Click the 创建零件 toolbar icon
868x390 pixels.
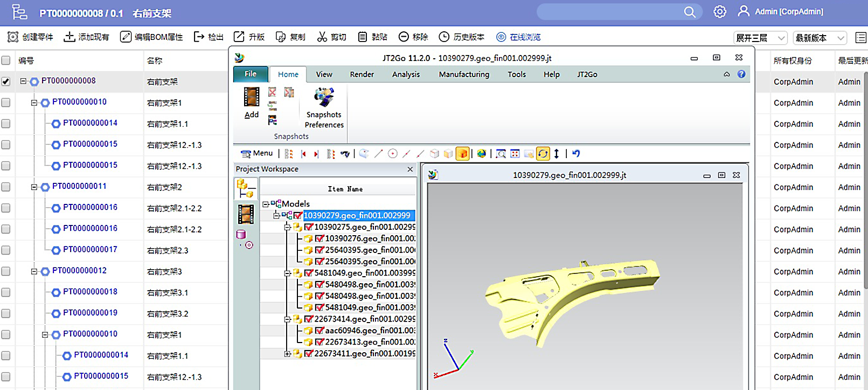13,37
